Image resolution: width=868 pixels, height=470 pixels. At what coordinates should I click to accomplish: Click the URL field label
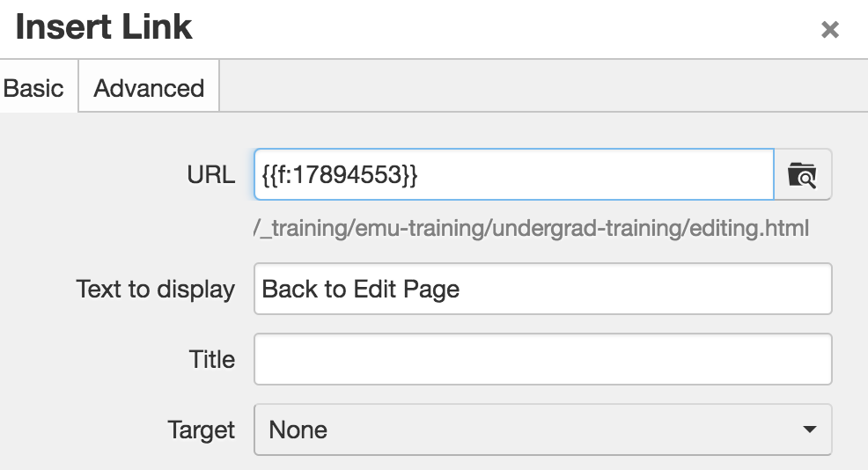[x=211, y=174]
